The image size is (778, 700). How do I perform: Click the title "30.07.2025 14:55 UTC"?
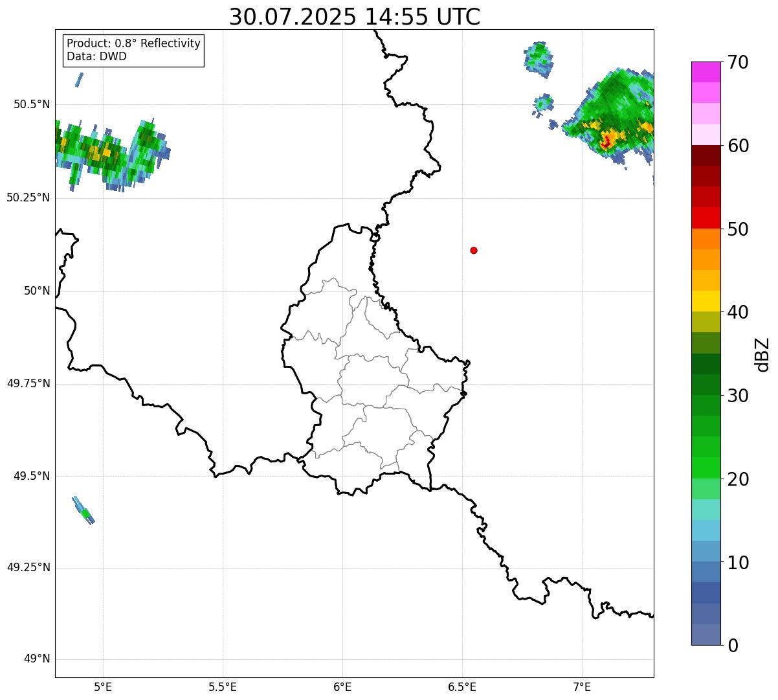coord(355,16)
